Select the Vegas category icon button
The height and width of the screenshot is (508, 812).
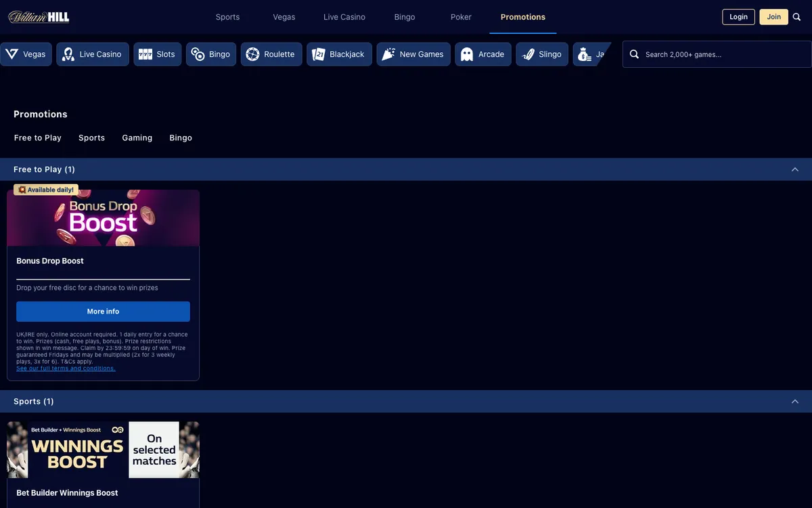click(26, 54)
